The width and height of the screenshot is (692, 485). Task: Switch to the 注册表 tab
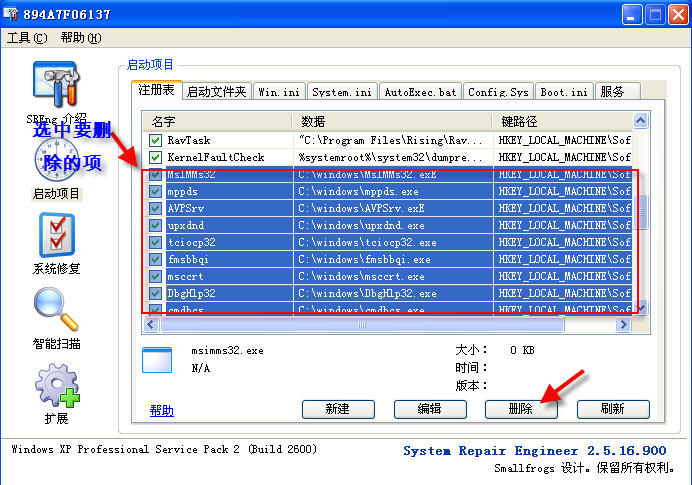pos(157,90)
